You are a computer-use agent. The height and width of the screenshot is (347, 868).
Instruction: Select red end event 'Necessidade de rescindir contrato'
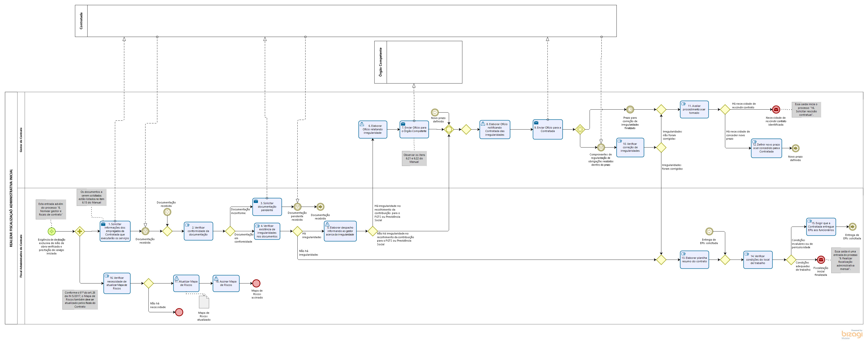(776, 109)
